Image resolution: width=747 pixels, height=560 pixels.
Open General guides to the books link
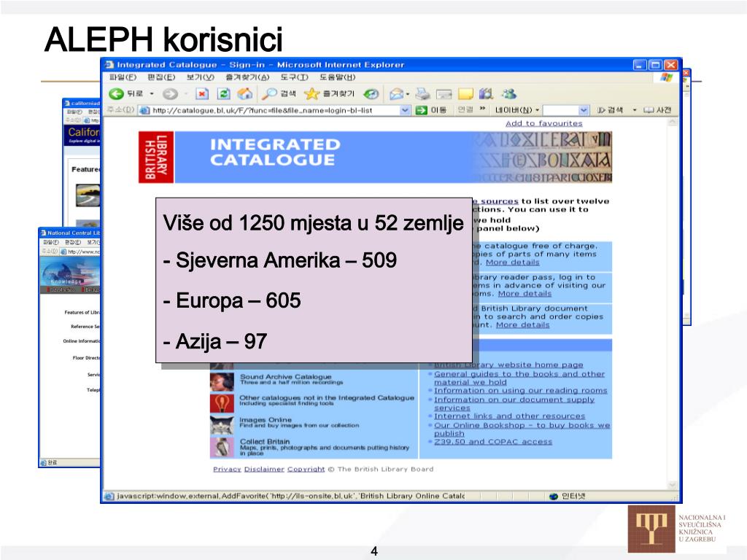[x=519, y=378]
